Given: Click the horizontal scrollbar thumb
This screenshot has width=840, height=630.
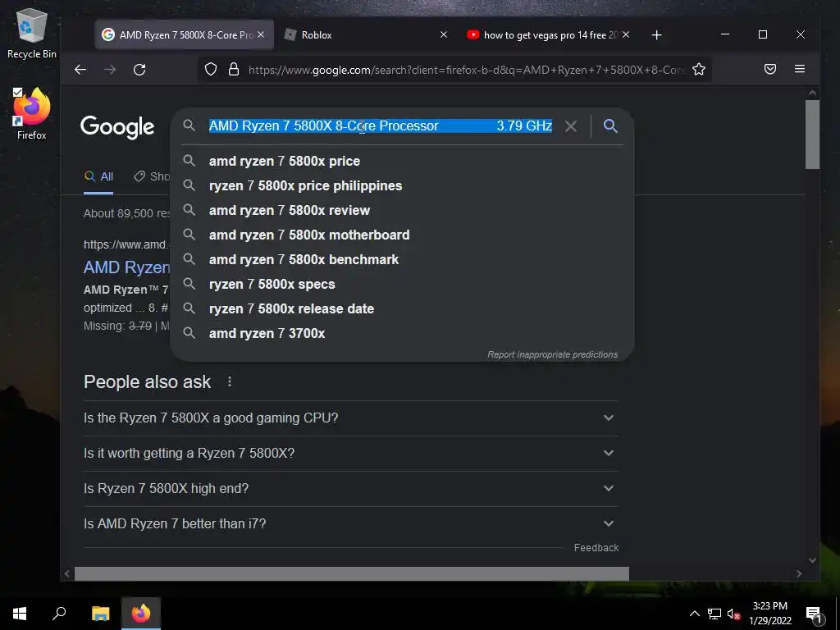Looking at the screenshot, I should tap(351, 573).
